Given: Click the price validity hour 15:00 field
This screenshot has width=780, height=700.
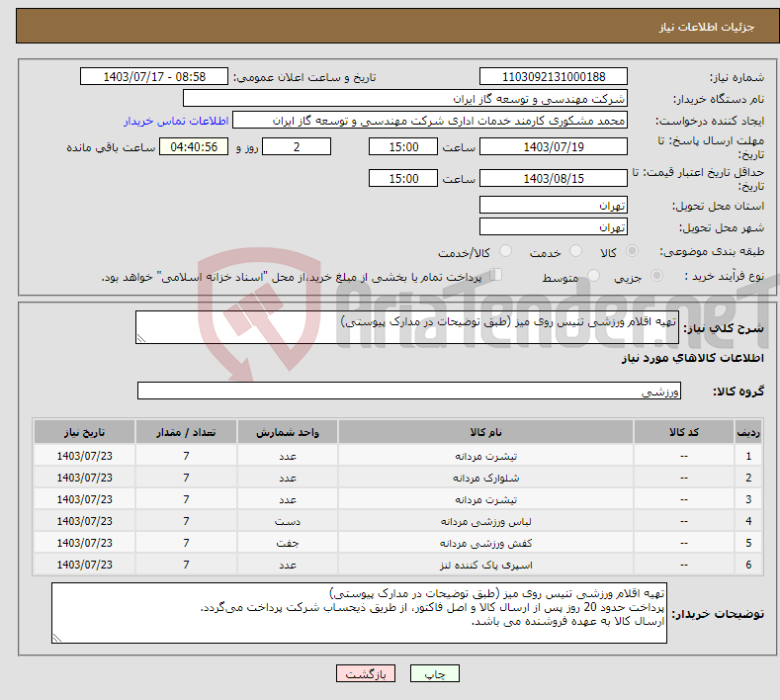Looking at the screenshot, I should click(403, 178).
